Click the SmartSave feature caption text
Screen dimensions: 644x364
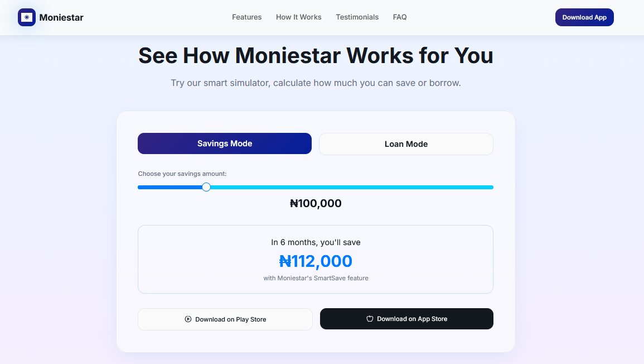(x=315, y=277)
